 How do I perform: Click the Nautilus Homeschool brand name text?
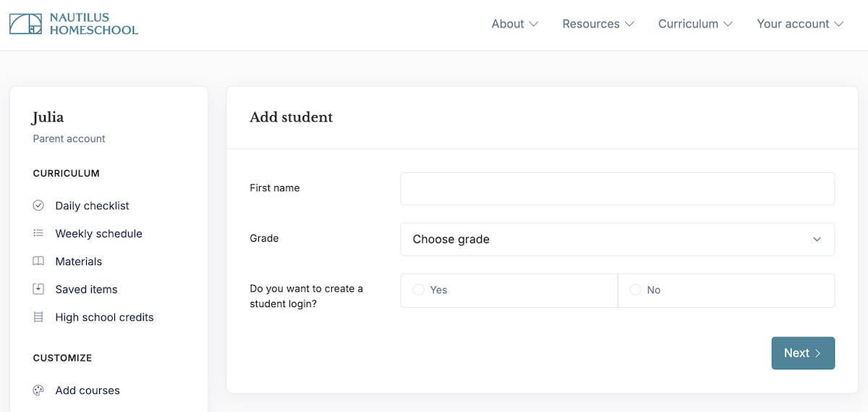coord(93,24)
